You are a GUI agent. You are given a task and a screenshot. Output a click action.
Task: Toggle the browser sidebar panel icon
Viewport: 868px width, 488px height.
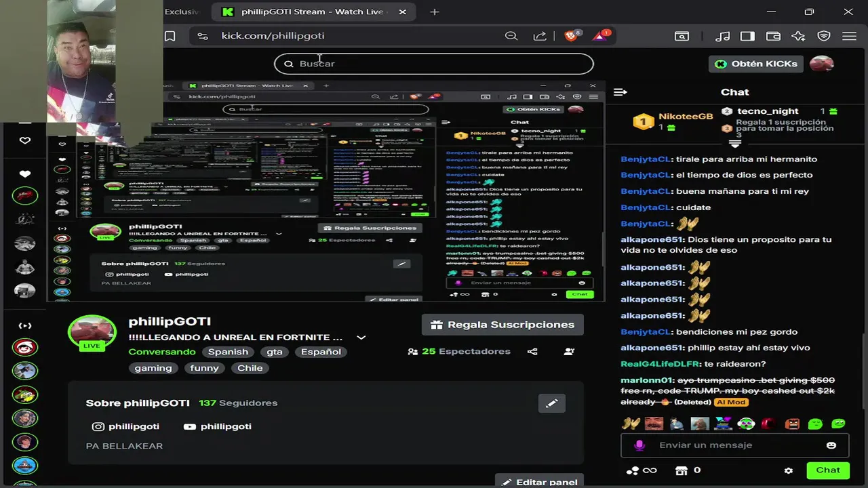coord(747,36)
